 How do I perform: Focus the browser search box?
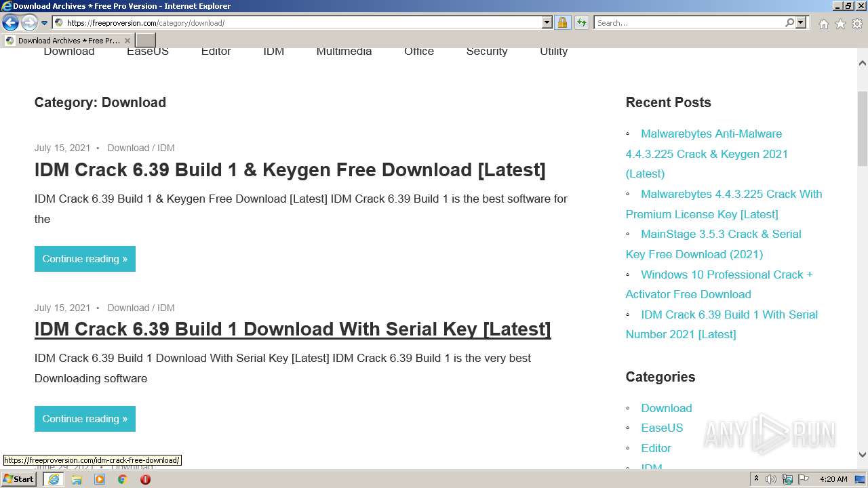pyautogui.click(x=689, y=23)
